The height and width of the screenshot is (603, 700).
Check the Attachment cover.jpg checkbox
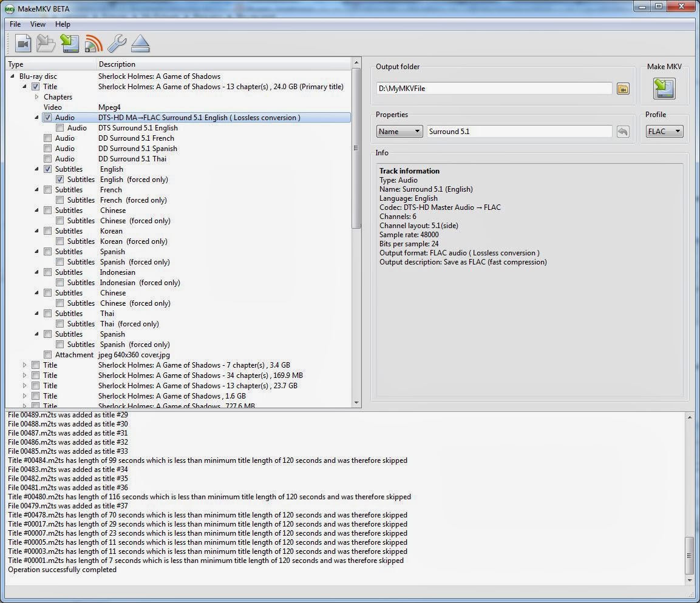click(x=48, y=354)
